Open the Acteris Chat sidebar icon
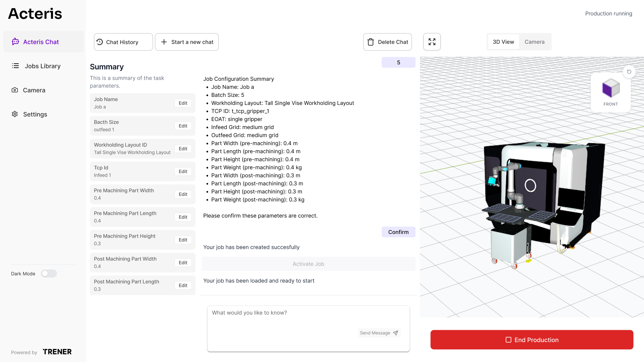This screenshot has height=362, width=644. 15,42
